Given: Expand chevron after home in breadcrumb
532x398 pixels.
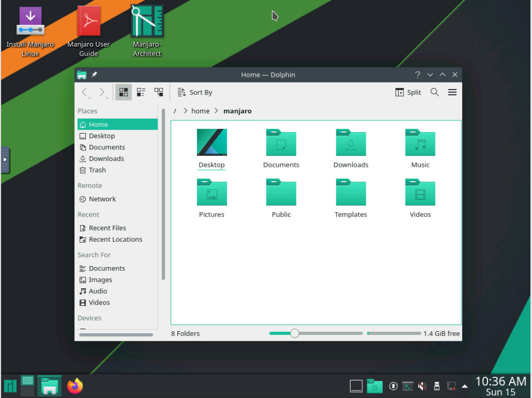Looking at the screenshot, I should pos(216,111).
